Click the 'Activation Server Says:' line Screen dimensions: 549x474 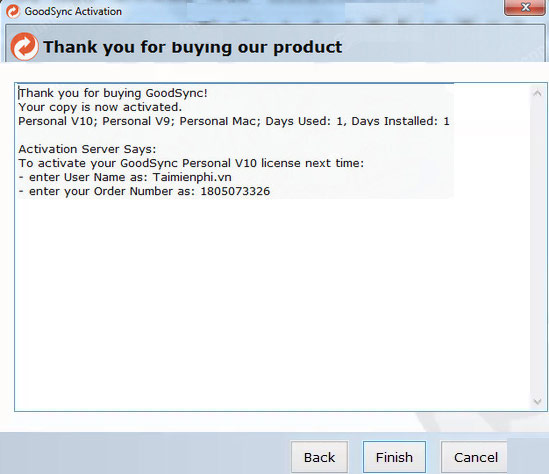[x=87, y=149]
